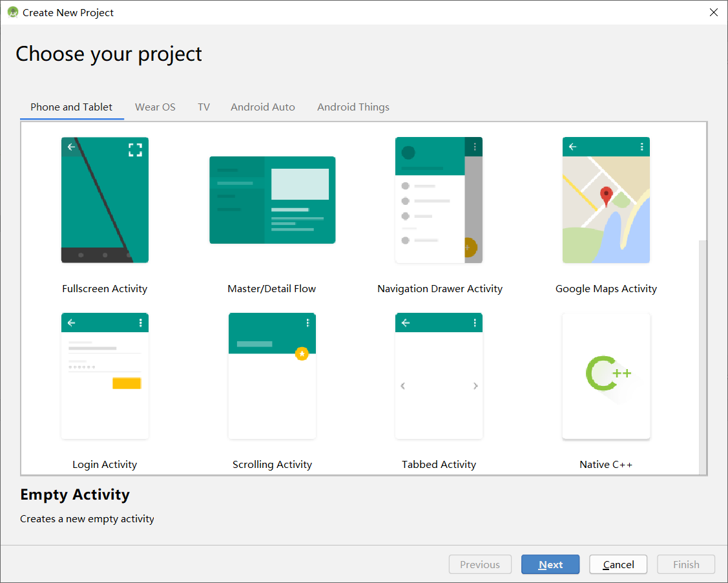Pick the Tabbed Activity template thumbnail
Image resolution: width=728 pixels, height=583 pixels.
pos(439,376)
